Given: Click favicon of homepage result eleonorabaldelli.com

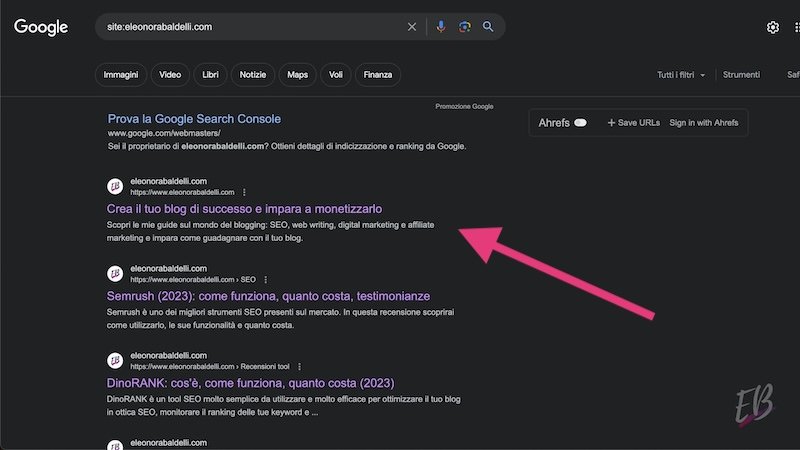Looking at the screenshot, I should tap(115, 186).
